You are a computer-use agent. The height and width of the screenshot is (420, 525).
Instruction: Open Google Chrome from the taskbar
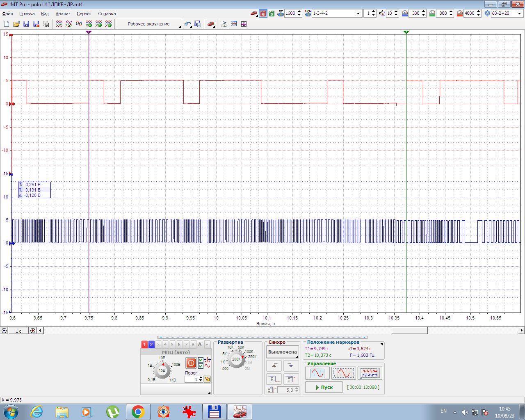[138, 412]
